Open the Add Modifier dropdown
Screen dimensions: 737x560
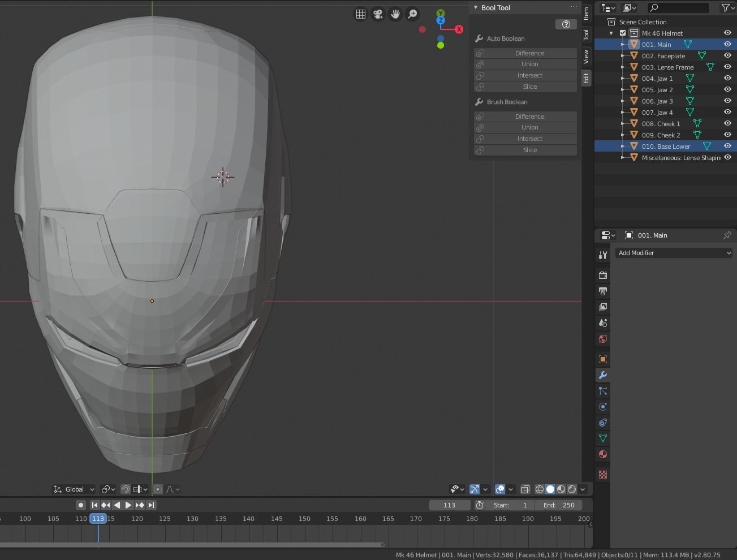point(673,253)
